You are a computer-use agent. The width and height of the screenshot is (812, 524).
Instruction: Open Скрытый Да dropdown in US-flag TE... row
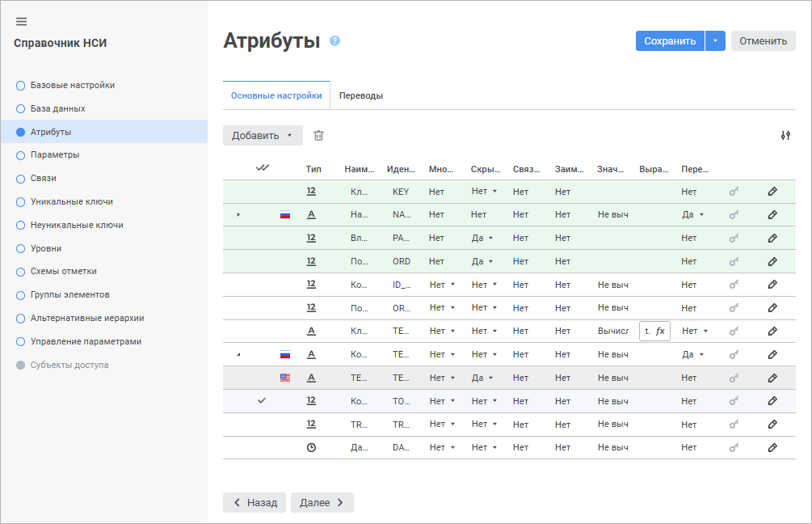[482, 378]
